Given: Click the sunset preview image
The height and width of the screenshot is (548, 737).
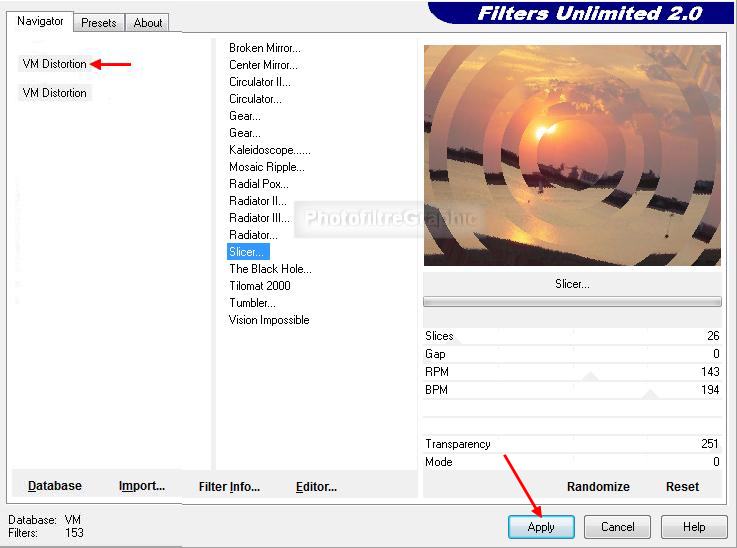Looking at the screenshot, I should click(x=571, y=155).
